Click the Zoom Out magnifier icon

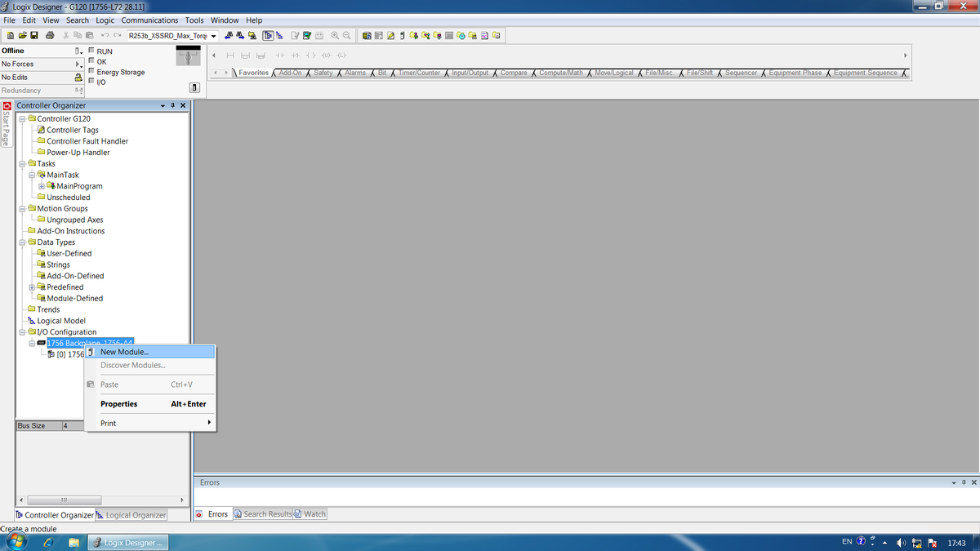pos(347,36)
